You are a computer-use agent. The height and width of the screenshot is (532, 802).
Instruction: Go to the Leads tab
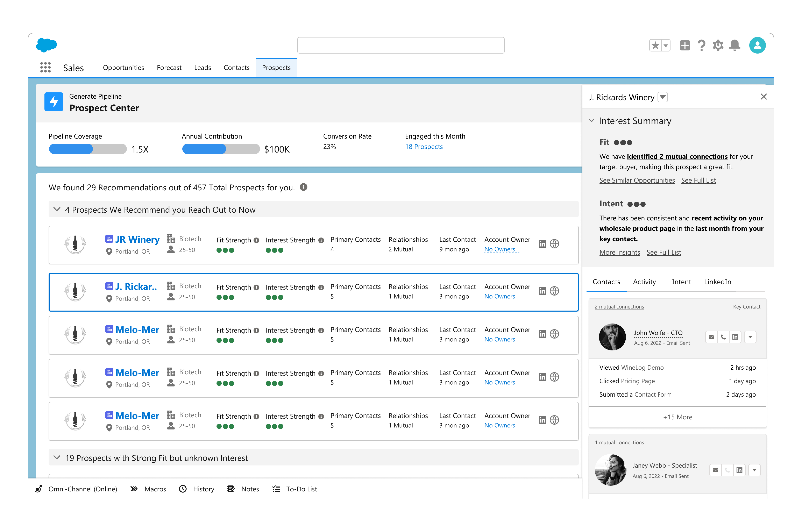pos(202,68)
